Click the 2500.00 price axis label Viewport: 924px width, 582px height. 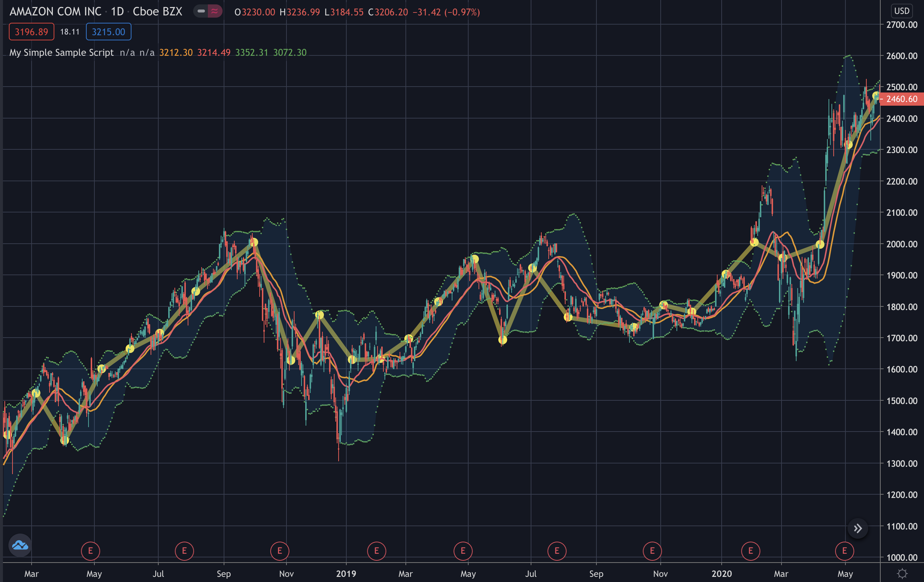902,87
